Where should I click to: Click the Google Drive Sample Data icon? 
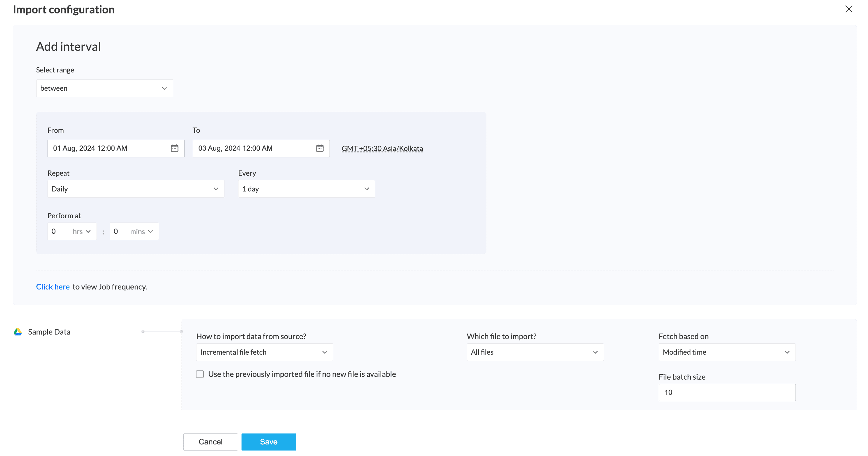pos(18,332)
